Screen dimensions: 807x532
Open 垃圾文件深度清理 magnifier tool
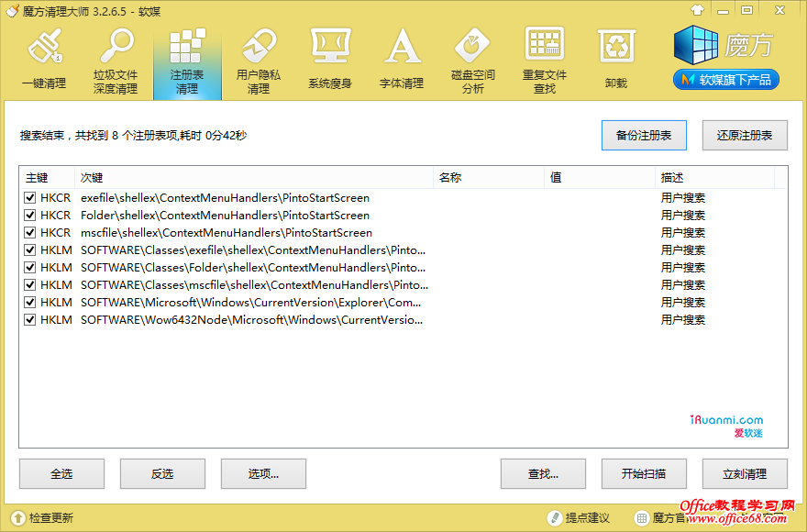[116, 61]
